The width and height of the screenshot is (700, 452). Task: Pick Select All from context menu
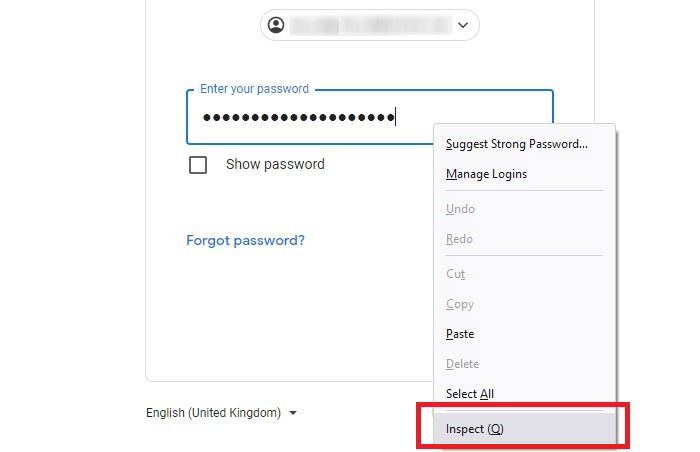[x=469, y=394]
